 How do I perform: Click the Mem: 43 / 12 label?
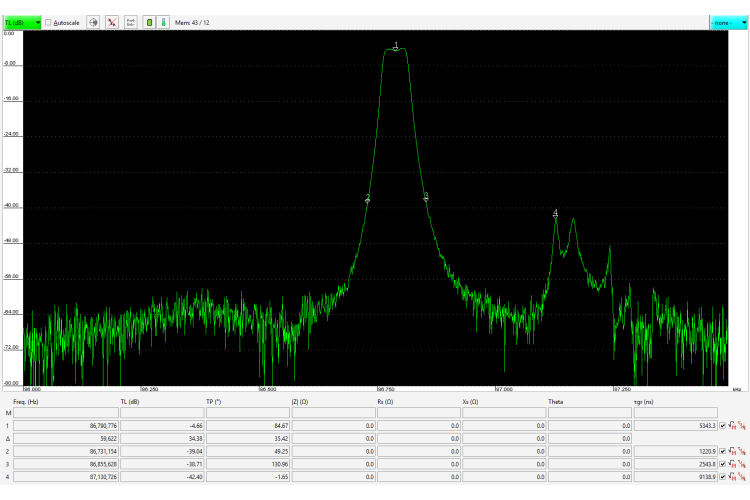pyautogui.click(x=192, y=22)
